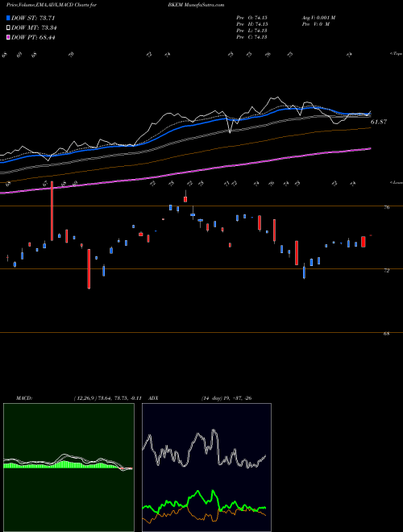
Task: Click the 'BKEM MunafaSutra.com' heading
Action: 196,5
